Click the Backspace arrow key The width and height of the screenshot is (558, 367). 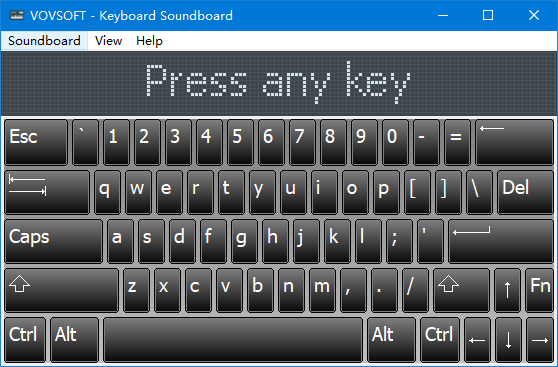514,142
